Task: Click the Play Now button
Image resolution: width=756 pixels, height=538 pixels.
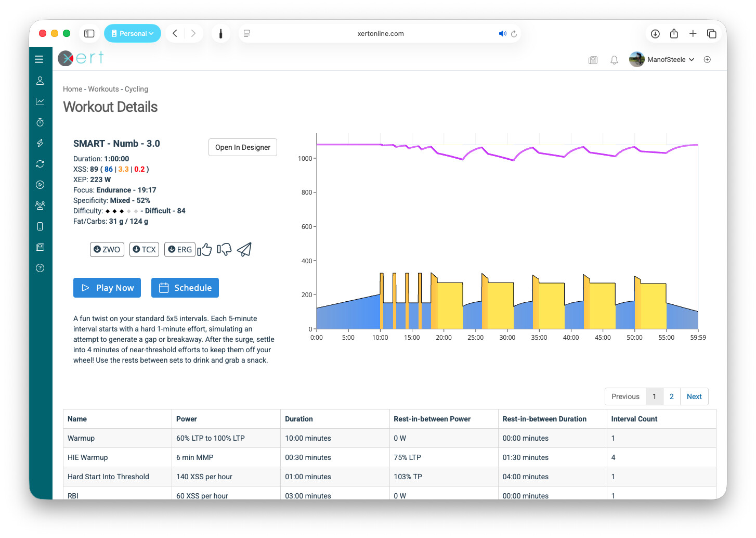Action: point(107,288)
